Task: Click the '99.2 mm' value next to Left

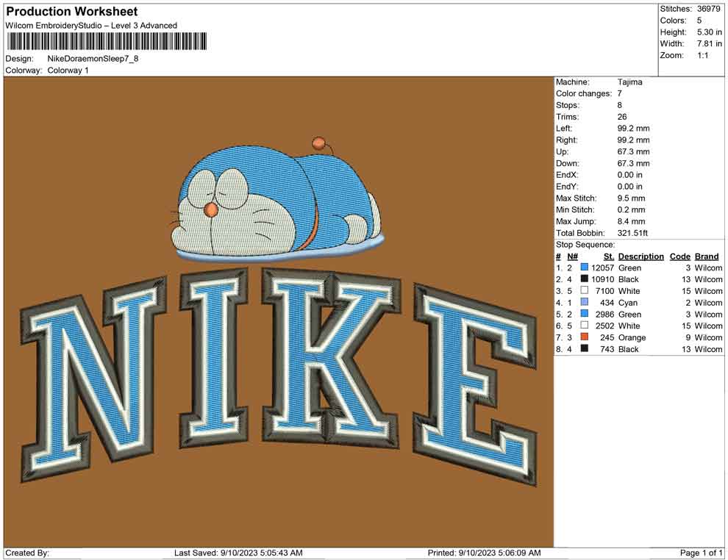Action: coord(633,129)
